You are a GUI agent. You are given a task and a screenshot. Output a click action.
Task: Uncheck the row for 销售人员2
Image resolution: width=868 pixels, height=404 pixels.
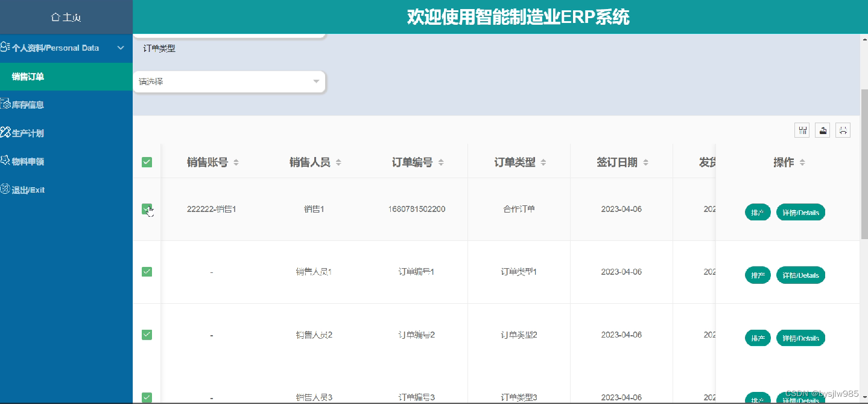tap(147, 335)
